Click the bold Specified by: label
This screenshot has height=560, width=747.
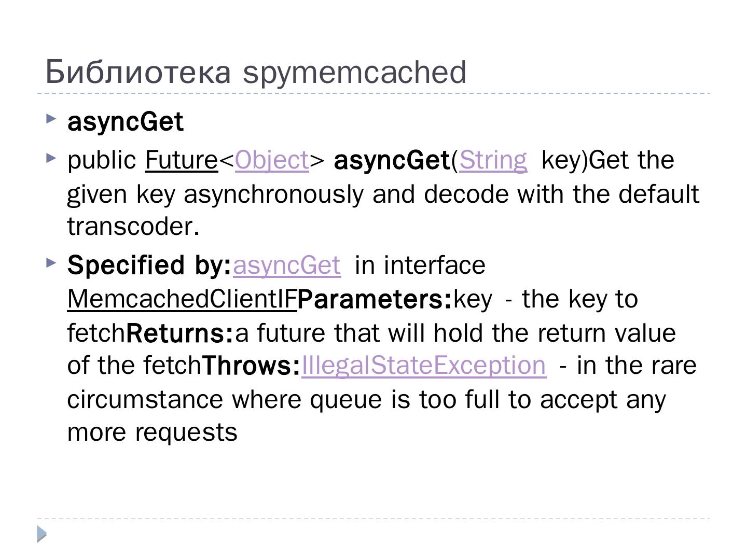[x=149, y=265]
